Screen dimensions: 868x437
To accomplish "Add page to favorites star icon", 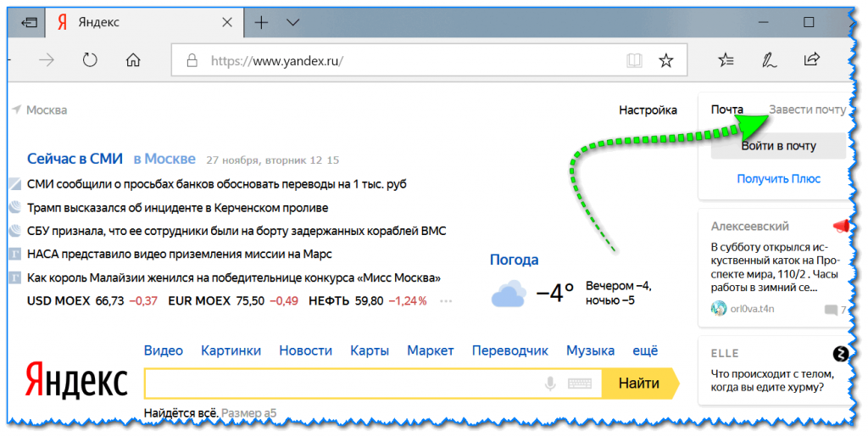I will click(x=666, y=60).
